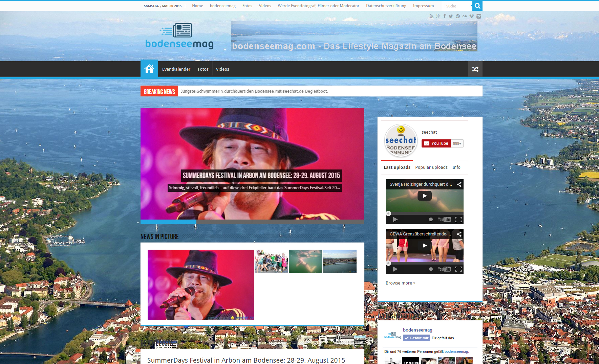Play the Svenja Holzinger video center button

(425, 196)
